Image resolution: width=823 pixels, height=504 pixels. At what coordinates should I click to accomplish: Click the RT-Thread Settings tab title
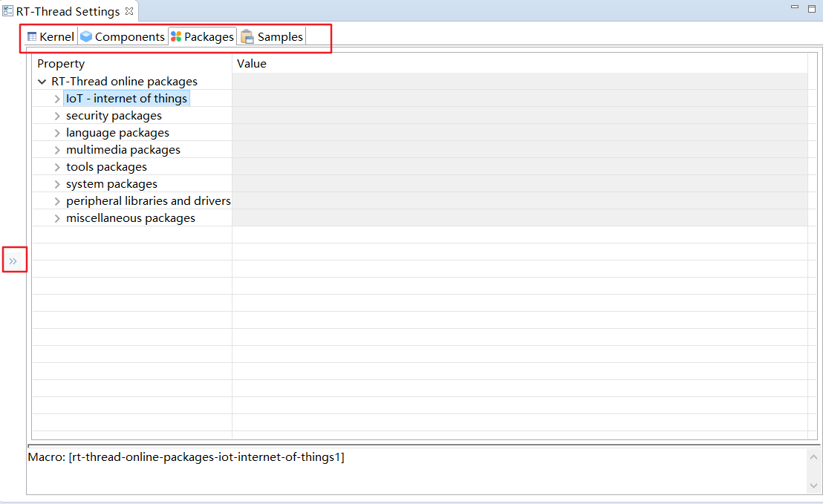click(x=68, y=12)
